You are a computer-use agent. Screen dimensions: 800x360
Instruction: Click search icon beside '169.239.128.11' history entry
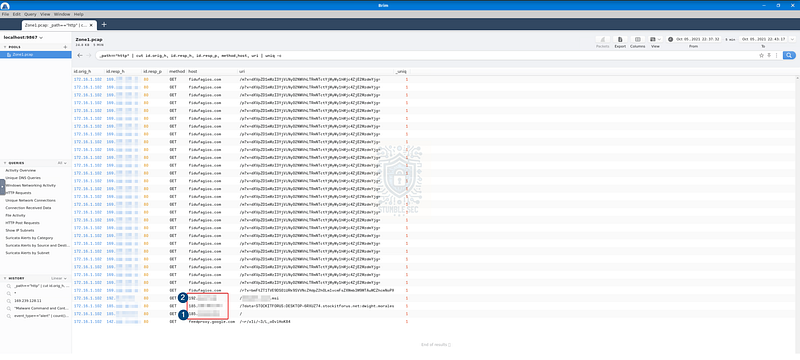pyautogui.click(x=9, y=301)
